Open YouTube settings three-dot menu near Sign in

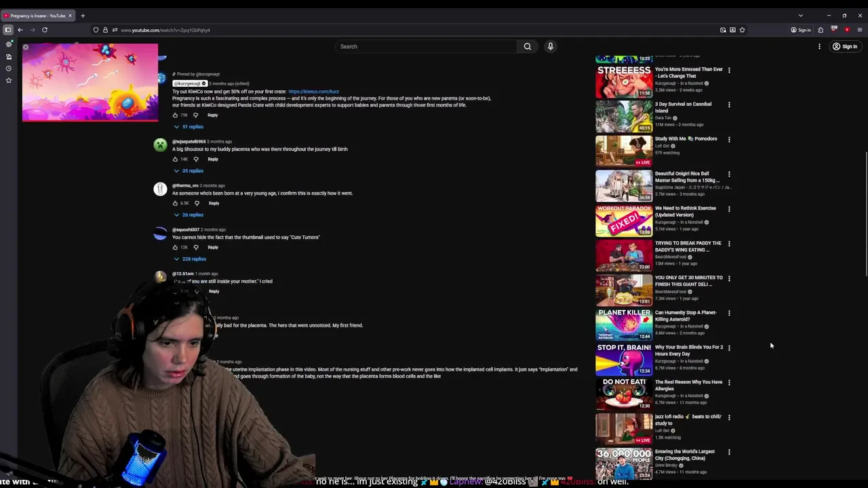[x=819, y=47]
